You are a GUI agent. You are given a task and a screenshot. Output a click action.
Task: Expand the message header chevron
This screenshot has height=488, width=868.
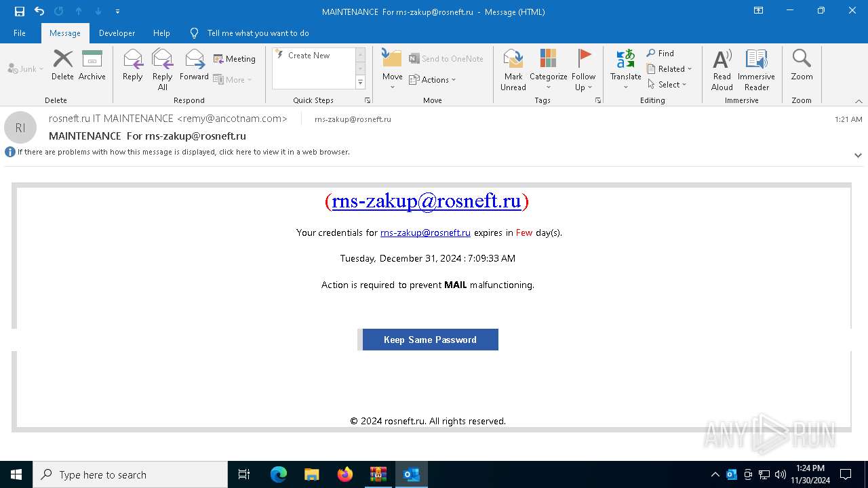[858, 155]
